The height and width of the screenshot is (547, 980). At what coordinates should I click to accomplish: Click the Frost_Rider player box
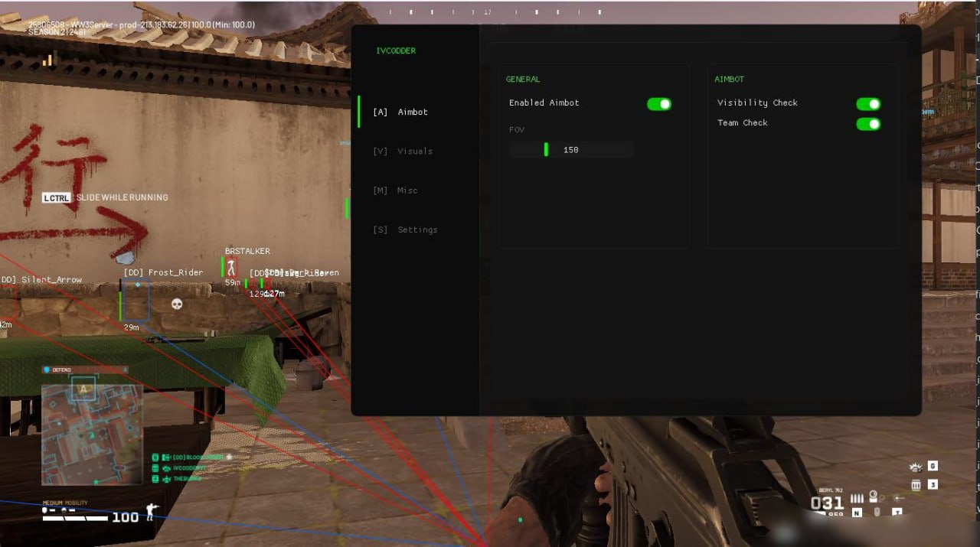137,301
